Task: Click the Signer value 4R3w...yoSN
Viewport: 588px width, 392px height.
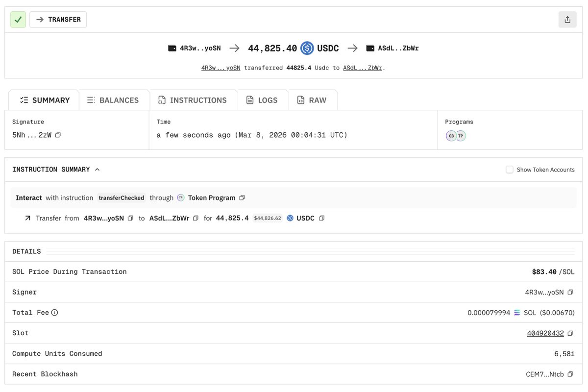Action: [x=544, y=292]
